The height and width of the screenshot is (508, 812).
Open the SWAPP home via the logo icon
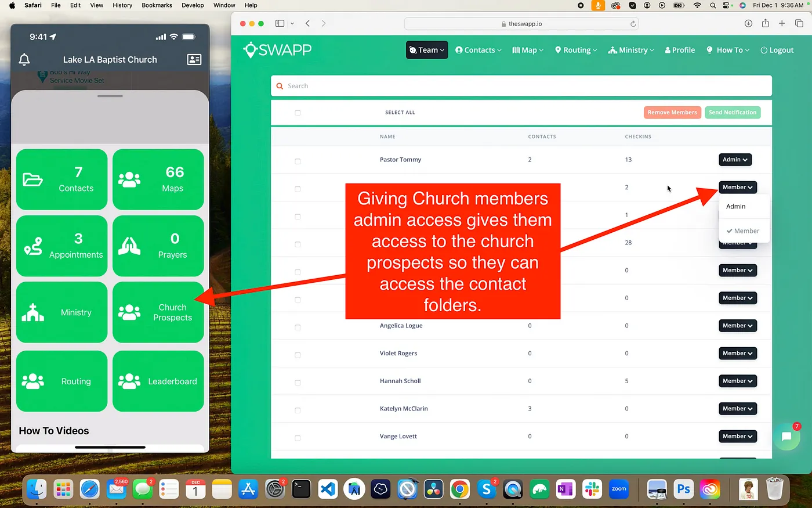click(x=251, y=50)
